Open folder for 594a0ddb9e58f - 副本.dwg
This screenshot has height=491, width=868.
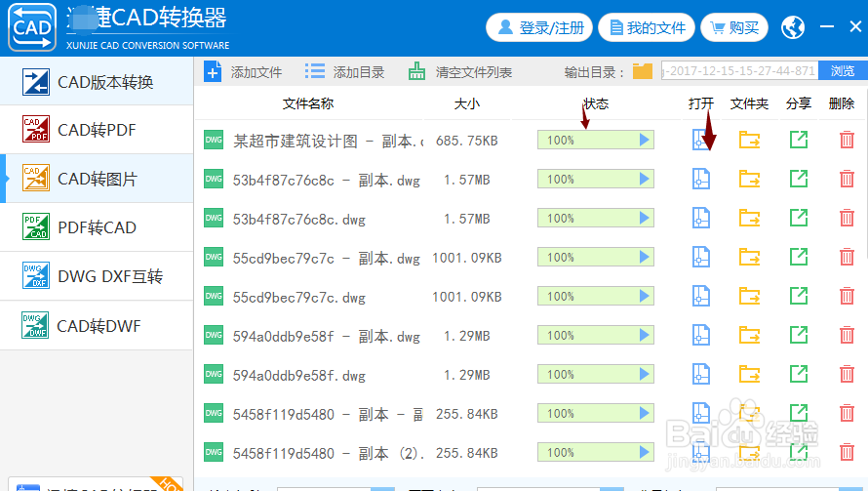750,335
